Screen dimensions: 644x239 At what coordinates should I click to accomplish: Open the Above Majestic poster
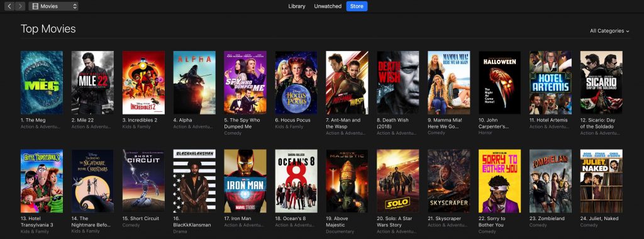pos(347,181)
